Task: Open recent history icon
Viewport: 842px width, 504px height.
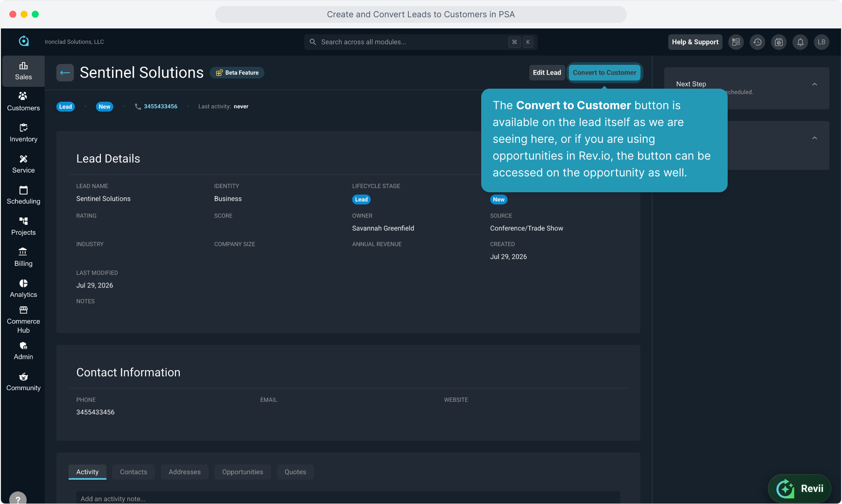Action: coord(758,42)
